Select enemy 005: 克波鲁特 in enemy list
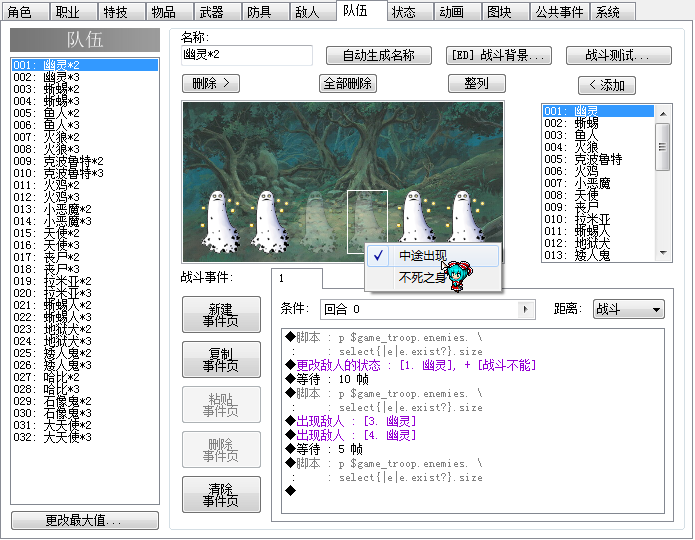Image resolution: width=695 pixels, height=540 pixels. [x=598, y=159]
